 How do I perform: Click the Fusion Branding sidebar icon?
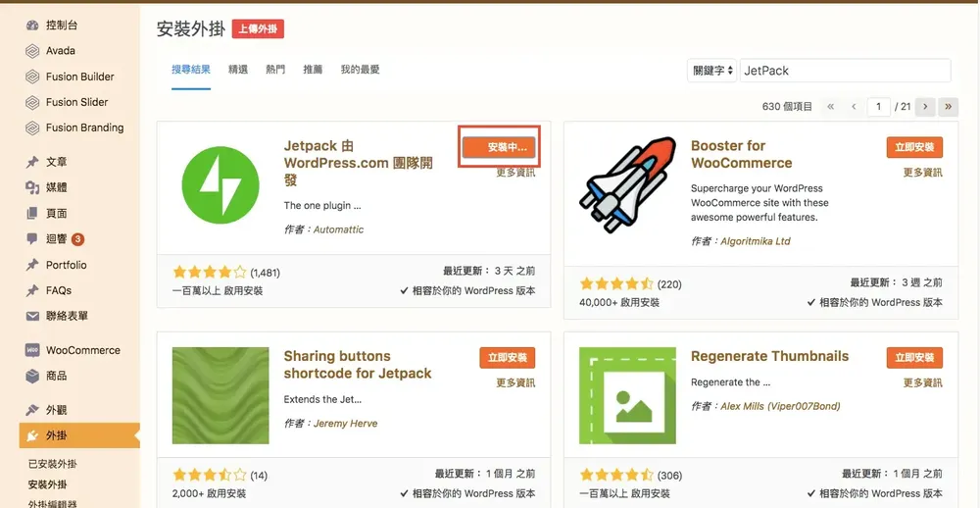[x=32, y=127]
